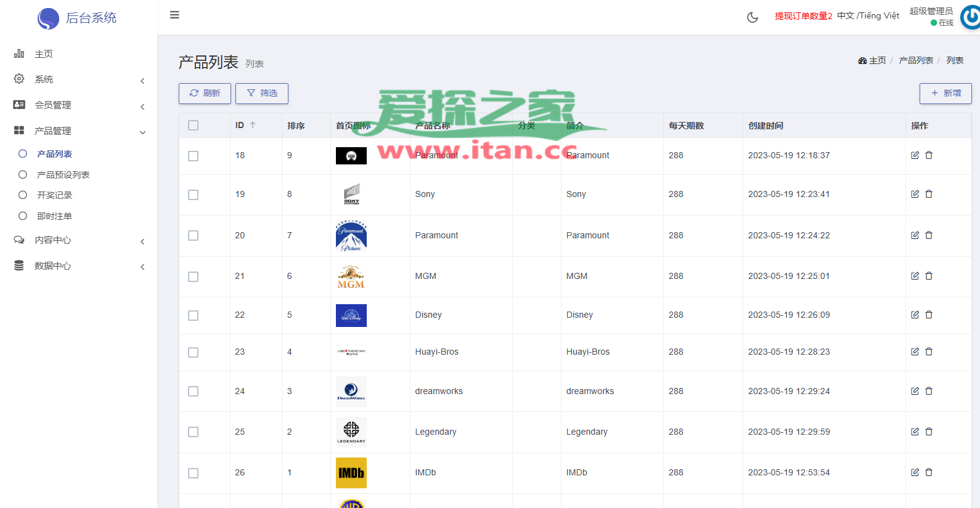Click the 主页 breadcrumb link
The height and width of the screenshot is (508, 980).
[872, 60]
